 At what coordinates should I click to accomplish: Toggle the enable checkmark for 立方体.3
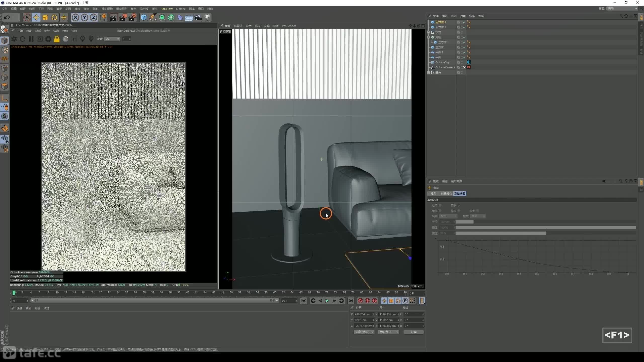tap(464, 27)
